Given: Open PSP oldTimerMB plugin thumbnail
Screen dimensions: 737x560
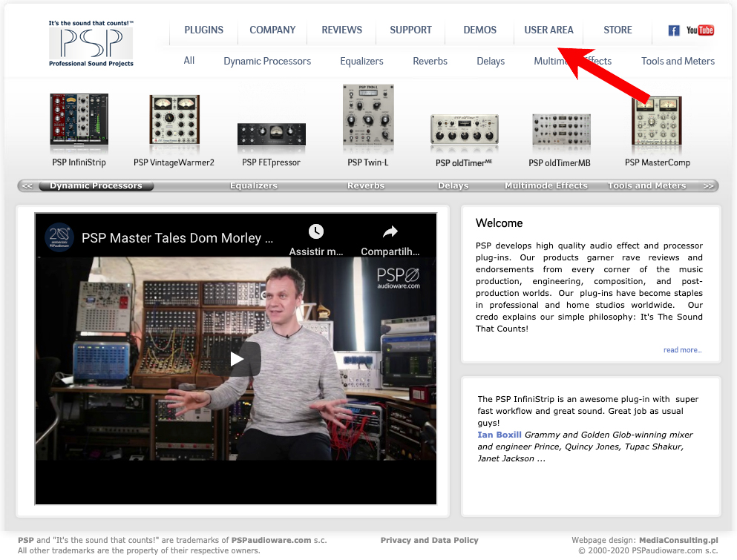Looking at the screenshot, I should pyautogui.click(x=561, y=129).
